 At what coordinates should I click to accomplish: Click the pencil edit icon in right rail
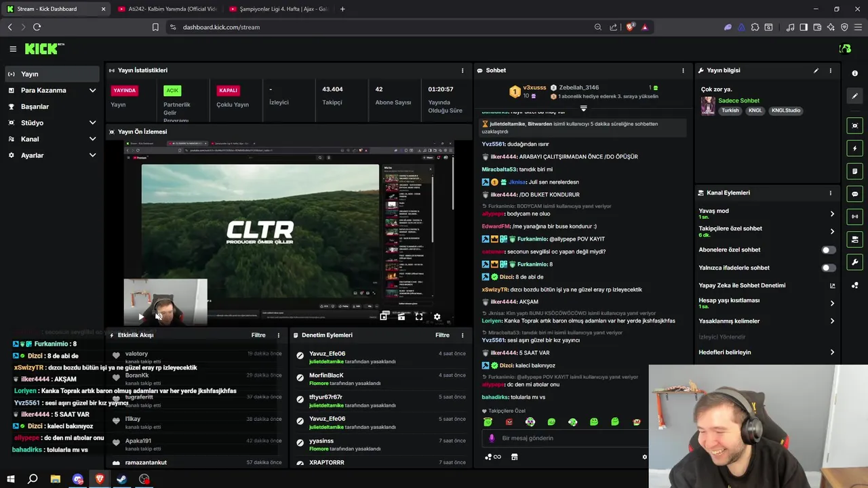click(854, 96)
